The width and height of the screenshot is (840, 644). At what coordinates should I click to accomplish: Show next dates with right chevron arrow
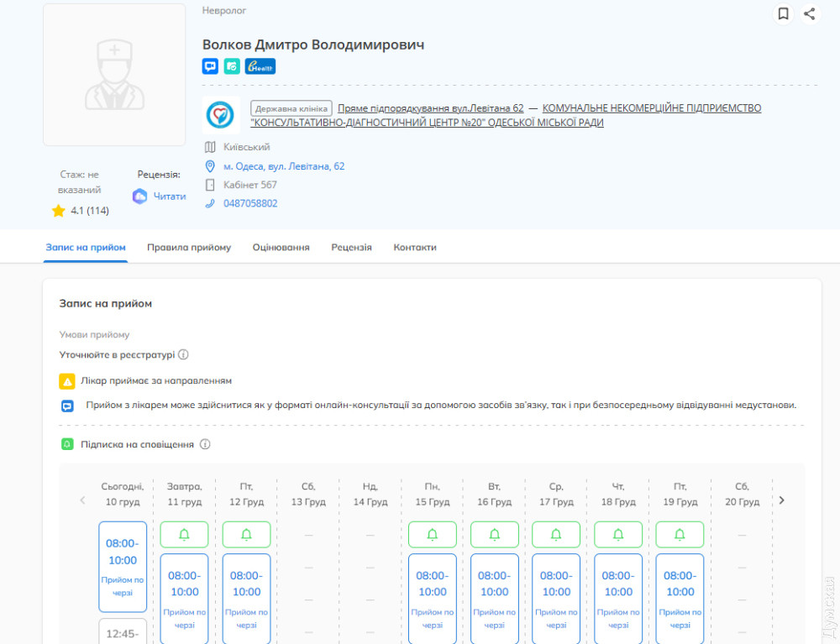[x=781, y=500]
